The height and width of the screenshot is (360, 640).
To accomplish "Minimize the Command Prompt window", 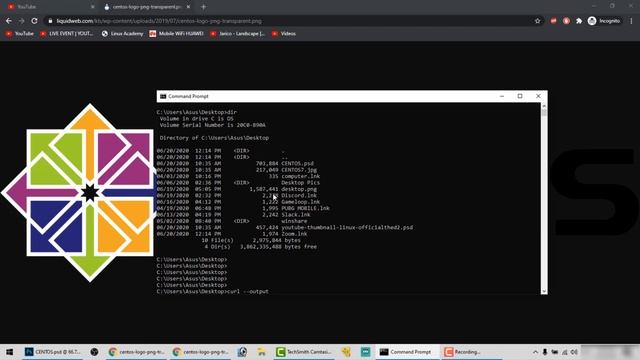I will 502,96.
